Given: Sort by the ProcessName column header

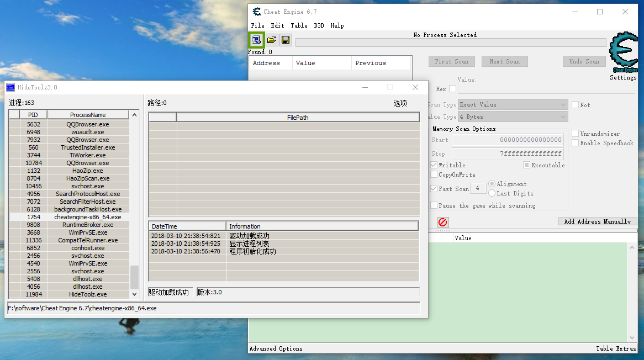Looking at the screenshot, I should [x=88, y=114].
